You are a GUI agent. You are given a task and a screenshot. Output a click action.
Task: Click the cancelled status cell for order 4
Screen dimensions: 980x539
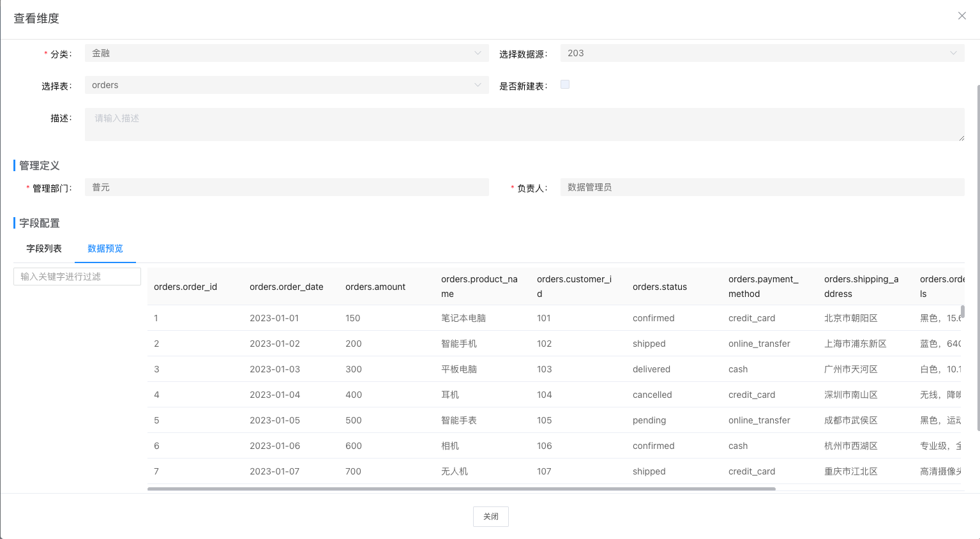click(652, 395)
